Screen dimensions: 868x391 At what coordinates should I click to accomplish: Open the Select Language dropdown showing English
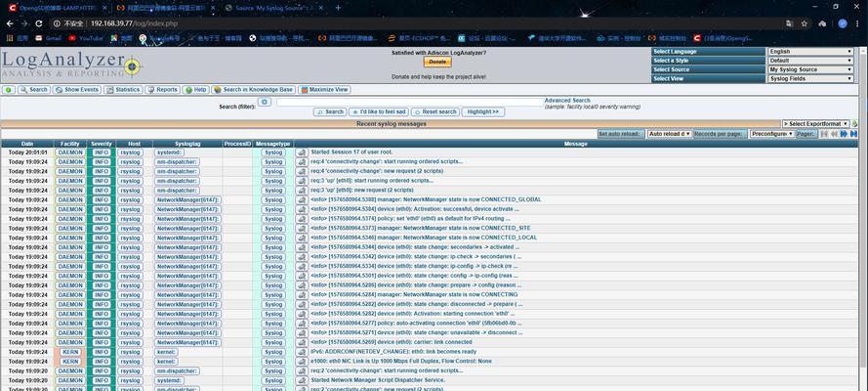[x=810, y=52]
